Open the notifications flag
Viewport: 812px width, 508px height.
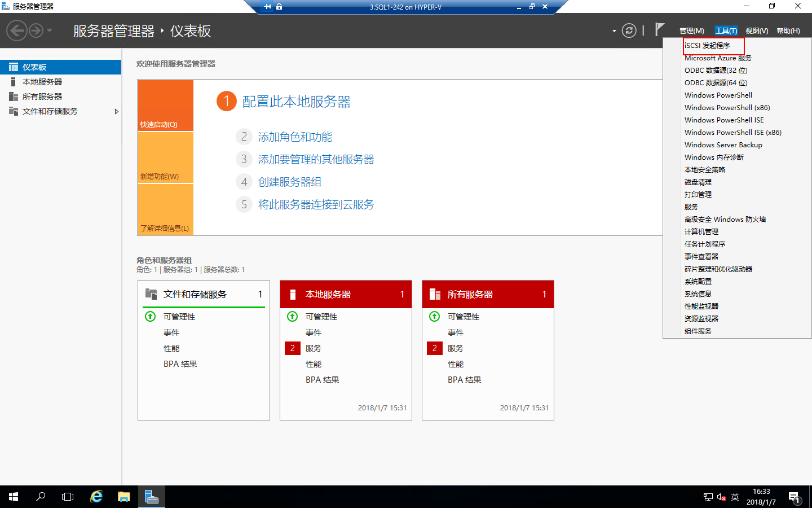[660, 29]
